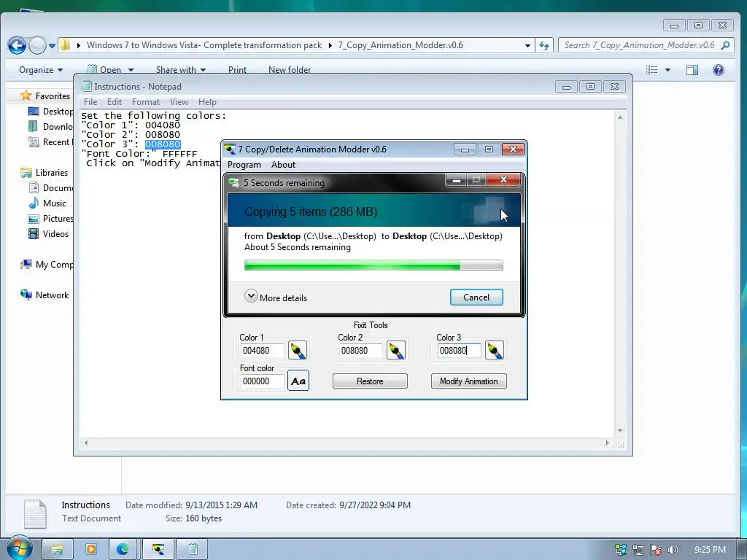Click the Color 3 hex input field
The width and height of the screenshot is (747, 560).
tap(460, 351)
